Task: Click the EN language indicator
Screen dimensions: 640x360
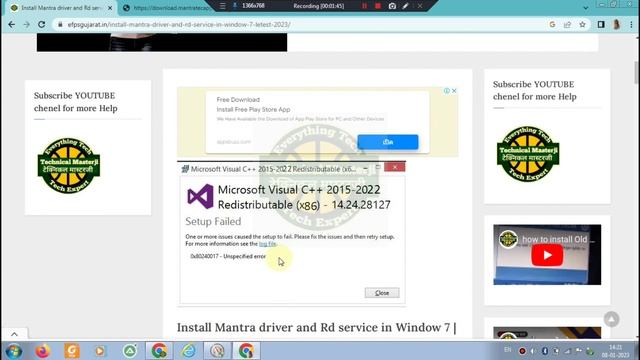Action: (x=507, y=350)
